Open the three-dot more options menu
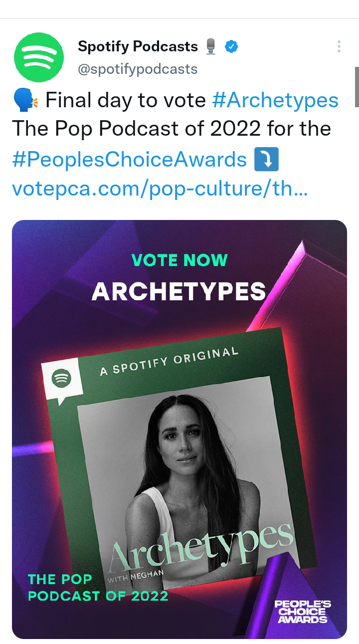This screenshot has width=359, height=644. [339, 47]
